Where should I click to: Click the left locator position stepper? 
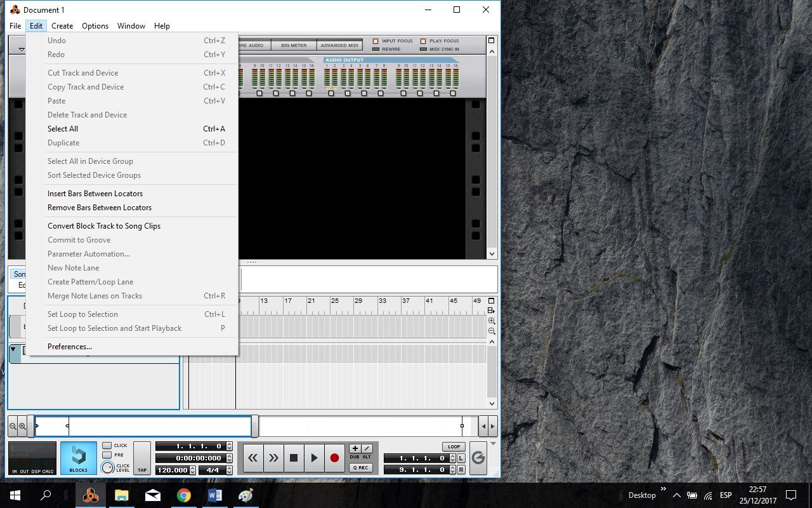pos(452,458)
